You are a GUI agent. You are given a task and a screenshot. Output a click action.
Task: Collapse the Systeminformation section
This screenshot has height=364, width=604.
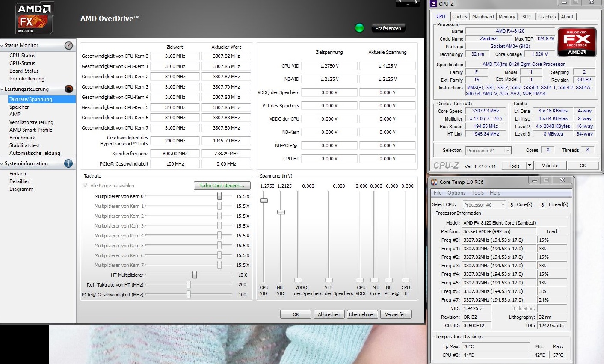(2, 163)
